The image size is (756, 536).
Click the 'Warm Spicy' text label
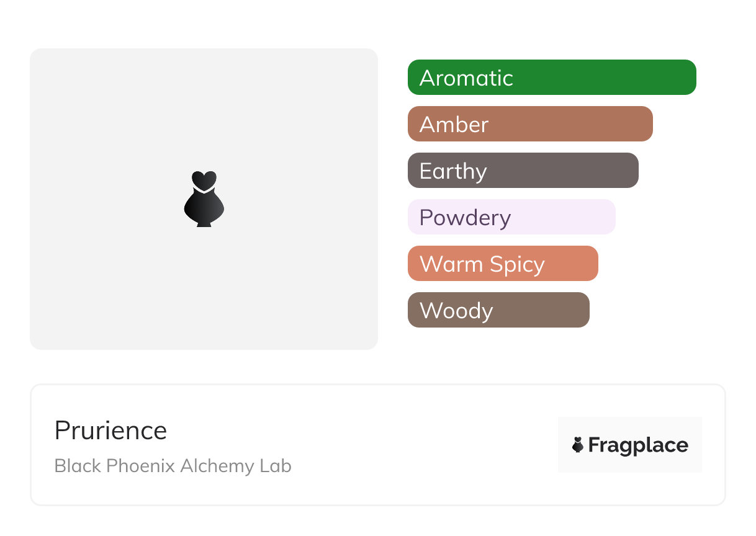click(482, 264)
